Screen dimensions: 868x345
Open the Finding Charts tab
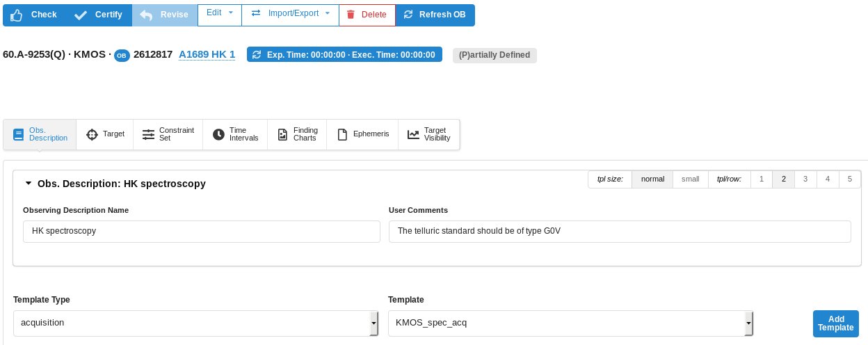point(297,134)
